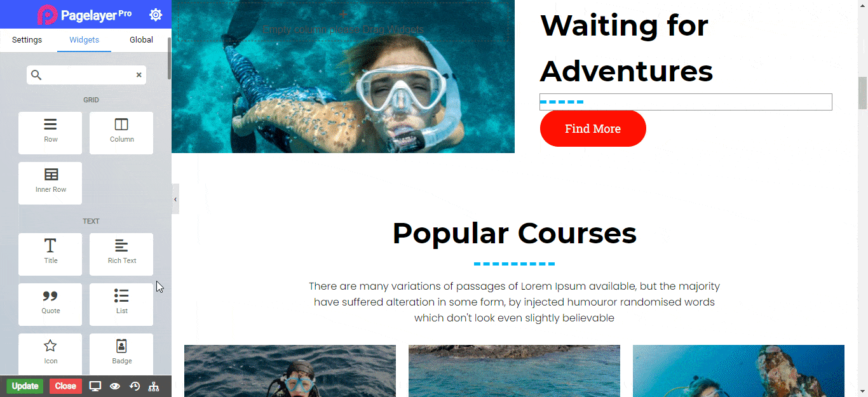Select the Rich Text widget
The height and width of the screenshot is (397, 868).
pos(121,254)
